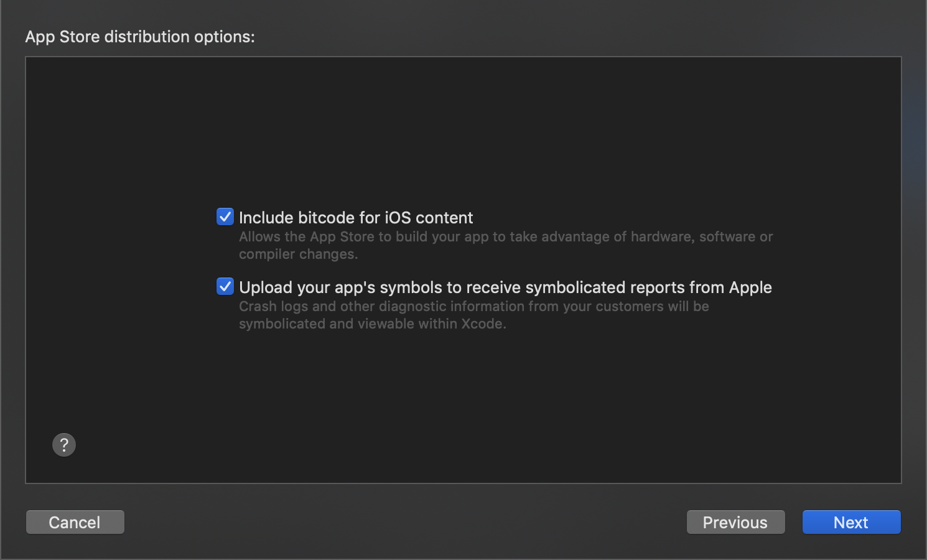This screenshot has width=927, height=560.
Task: Toggle the Upload your app's symbols checkbox
Action: pyautogui.click(x=225, y=286)
